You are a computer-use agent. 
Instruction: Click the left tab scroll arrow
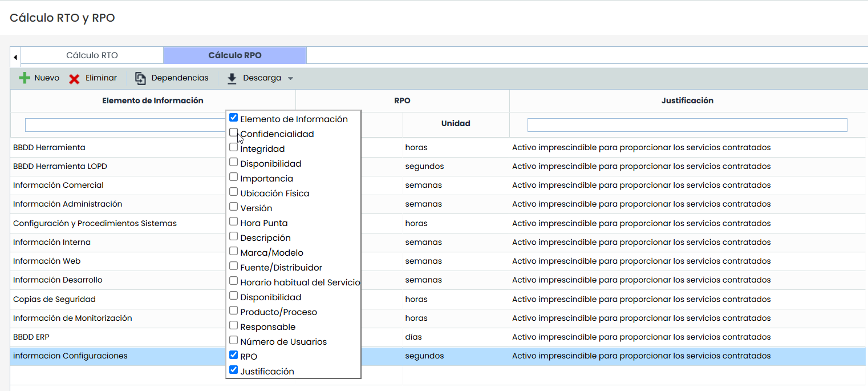tap(15, 57)
